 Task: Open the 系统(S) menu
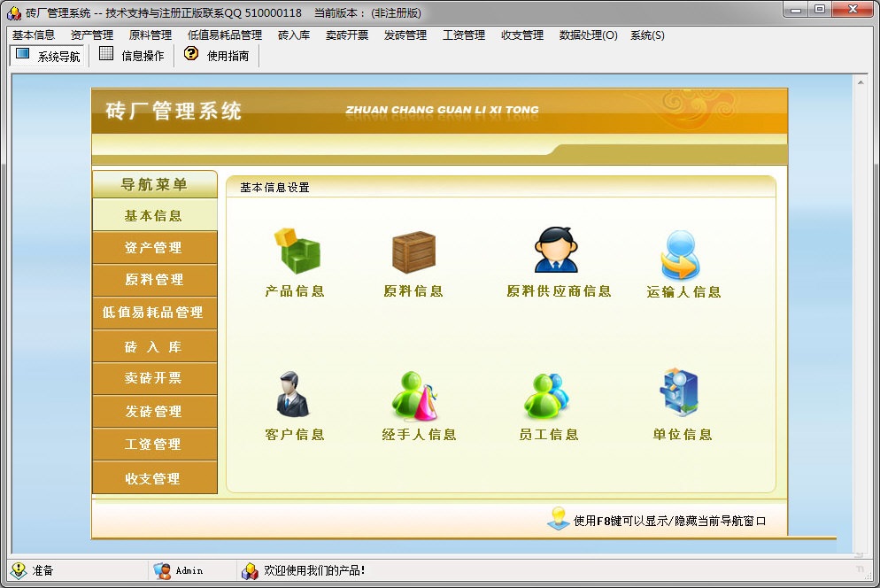click(x=647, y=35)
